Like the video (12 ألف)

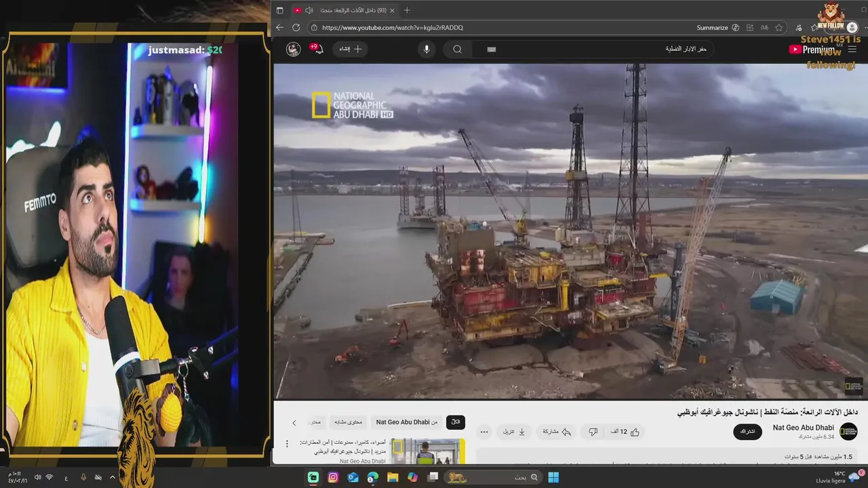point(625,432)
